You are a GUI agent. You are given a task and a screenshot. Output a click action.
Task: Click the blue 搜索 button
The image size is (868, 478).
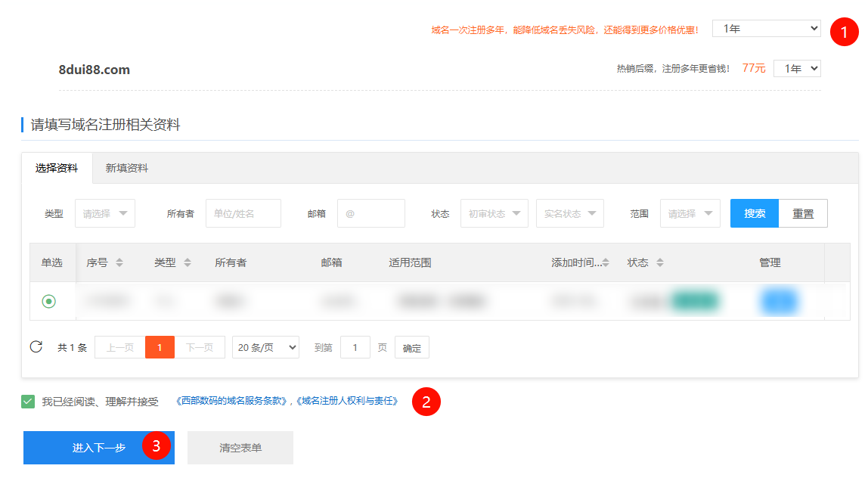[754, 214]
